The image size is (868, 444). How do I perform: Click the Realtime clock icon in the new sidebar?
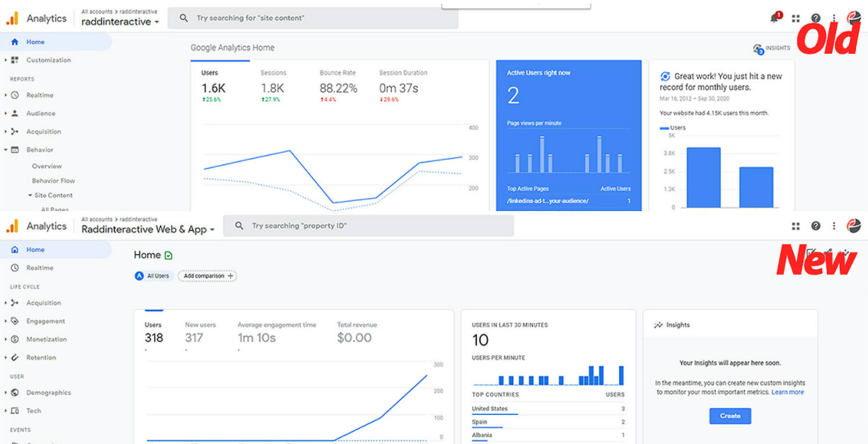pos(15,268)
